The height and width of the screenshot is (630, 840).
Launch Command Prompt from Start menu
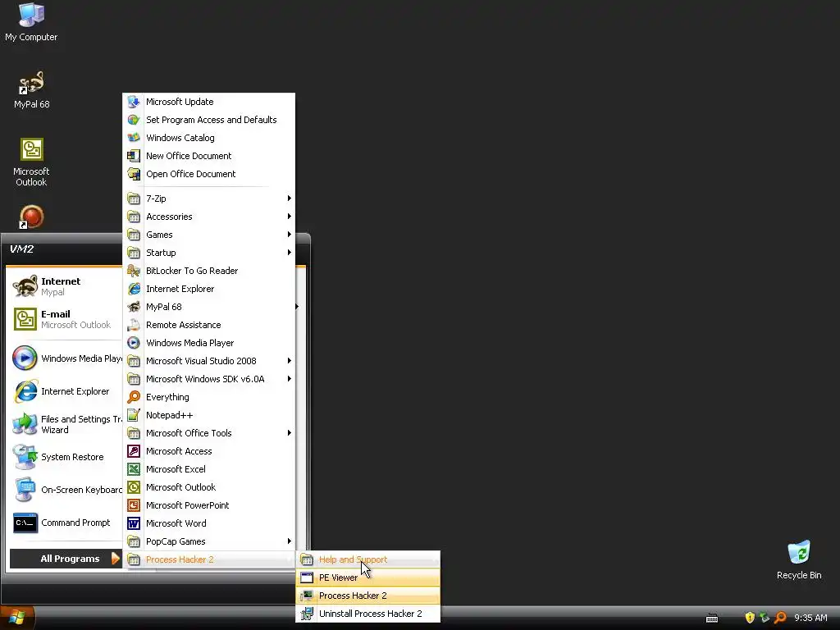(x=66, y=523)
